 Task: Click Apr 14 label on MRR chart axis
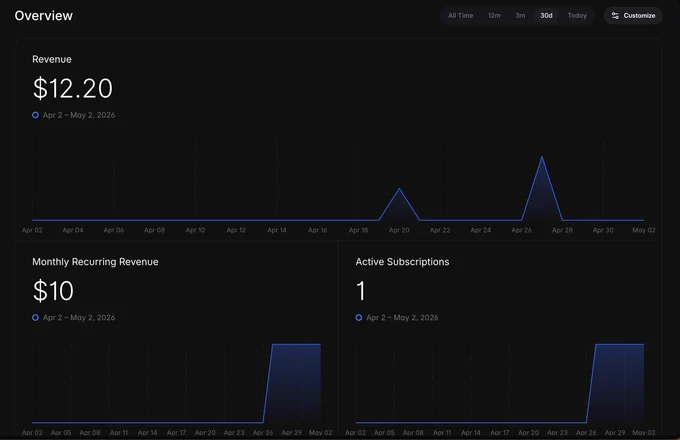coord(147,433)
